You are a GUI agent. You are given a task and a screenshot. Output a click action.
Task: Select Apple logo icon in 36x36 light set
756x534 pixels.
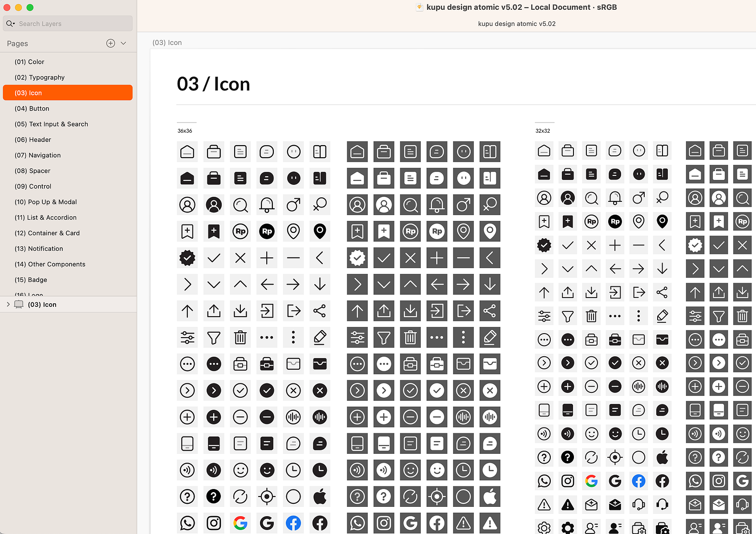click(320, 496)
